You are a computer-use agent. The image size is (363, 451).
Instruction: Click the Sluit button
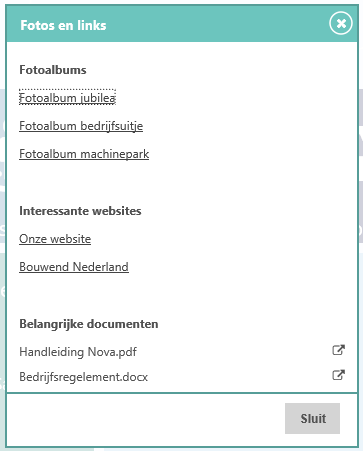312,419
